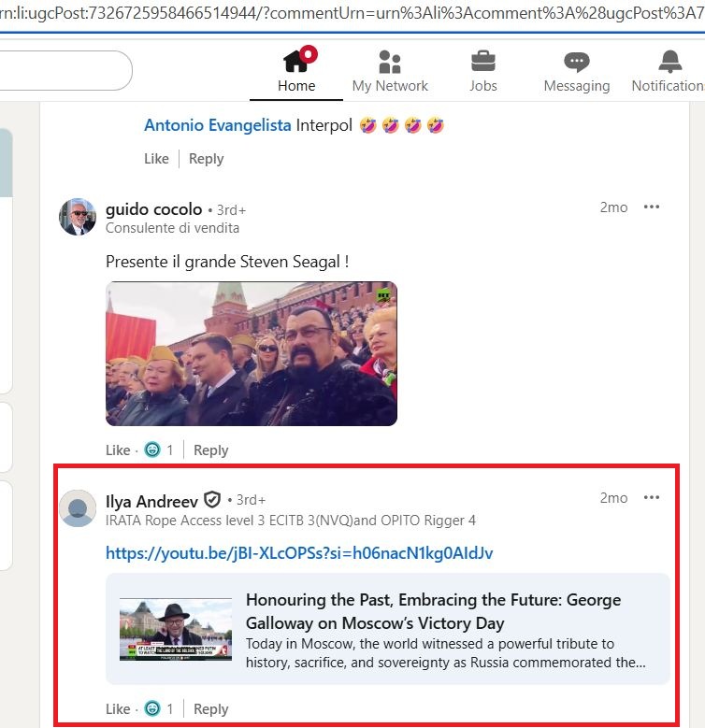Viewport: 705px width, 728px height.
Task: Open 'Honouring the Past' article title
Action: [433, 611]
